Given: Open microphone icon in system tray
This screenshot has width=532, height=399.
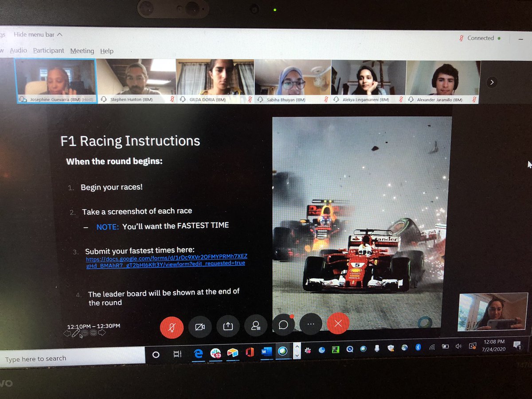Looking at the screenshot, I should 377,348.
